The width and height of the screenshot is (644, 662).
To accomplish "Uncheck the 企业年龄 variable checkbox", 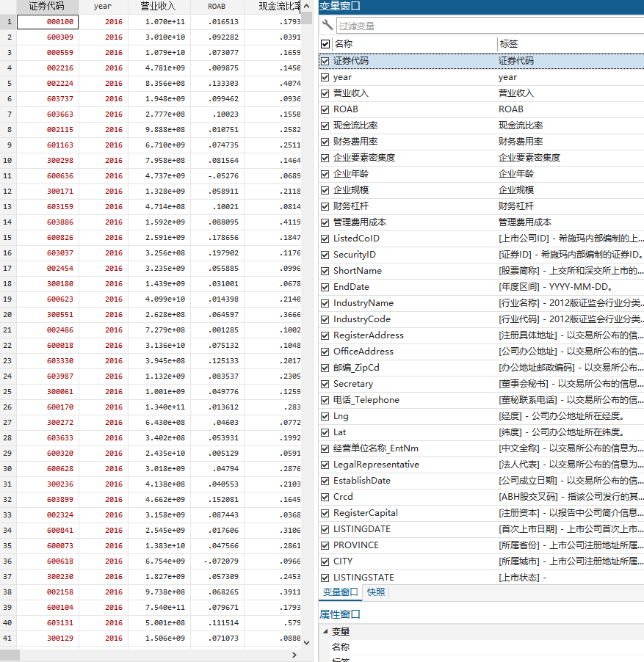I will click(x=325, y=174).
